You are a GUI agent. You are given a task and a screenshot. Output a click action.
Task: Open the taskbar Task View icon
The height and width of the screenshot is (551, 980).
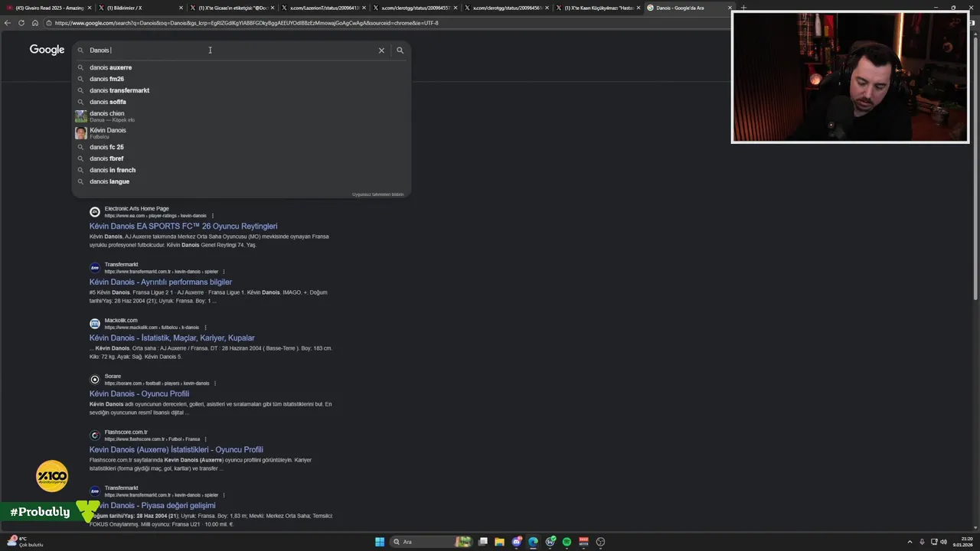[x=483, y=542]
